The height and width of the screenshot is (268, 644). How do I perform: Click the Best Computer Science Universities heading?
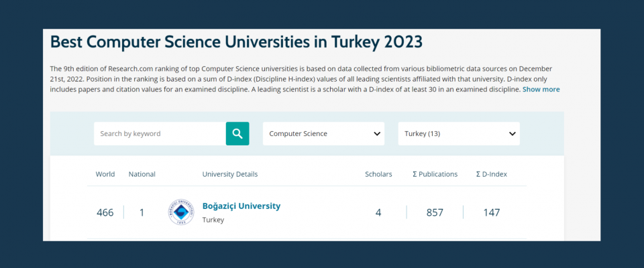pyautogui.click(x=237, y=42)
